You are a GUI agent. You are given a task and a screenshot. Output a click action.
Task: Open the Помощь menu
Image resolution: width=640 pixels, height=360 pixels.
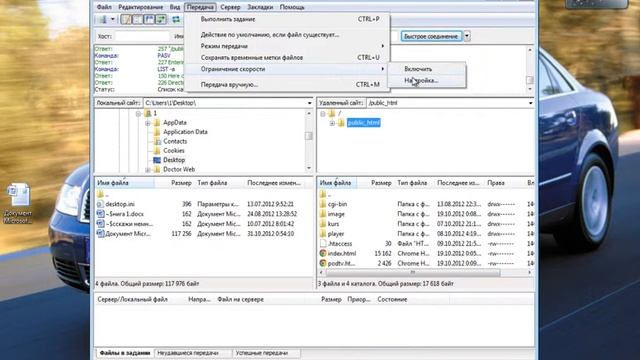point(292,7)
